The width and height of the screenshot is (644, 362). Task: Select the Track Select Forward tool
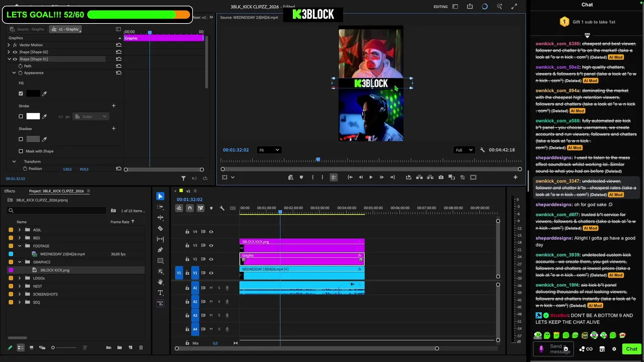(x=160, y=207)
